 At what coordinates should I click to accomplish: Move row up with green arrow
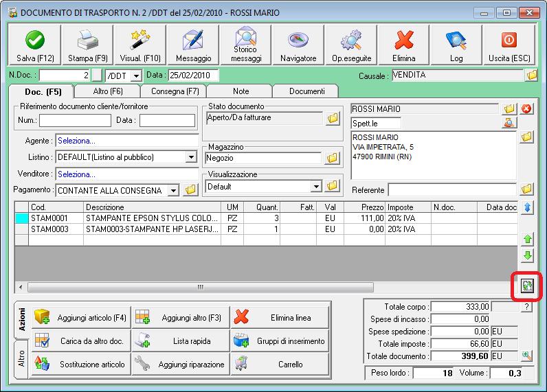[527, 239]
